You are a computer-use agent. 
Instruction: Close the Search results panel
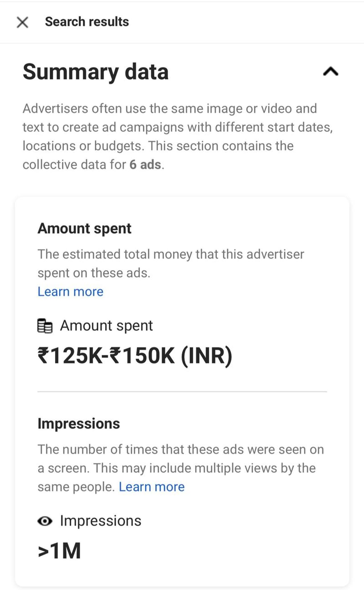(x=22, y=22)
